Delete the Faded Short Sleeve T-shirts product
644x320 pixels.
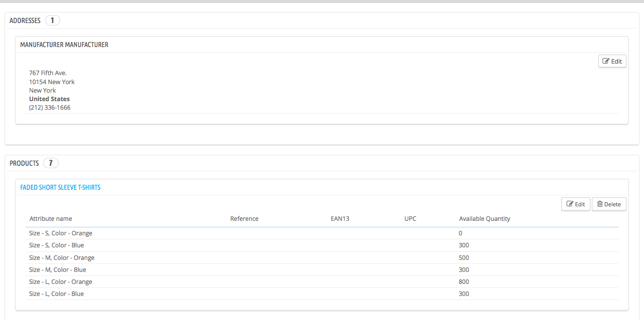[609, 204]
